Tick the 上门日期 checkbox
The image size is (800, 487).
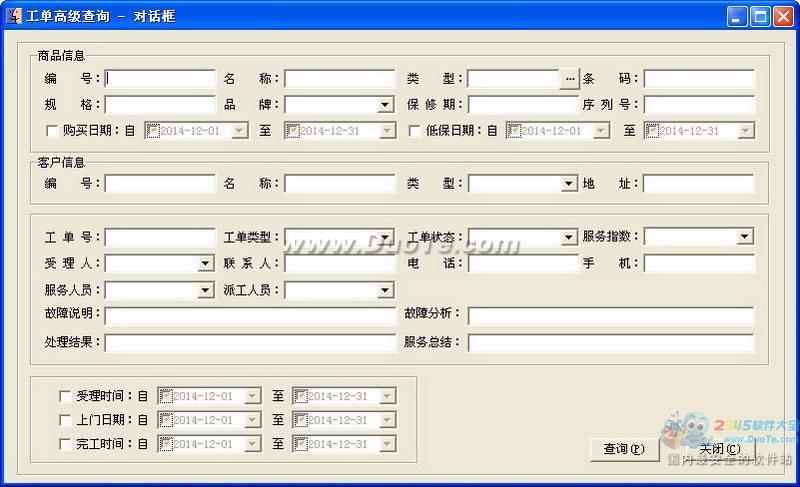coord(65,420)
